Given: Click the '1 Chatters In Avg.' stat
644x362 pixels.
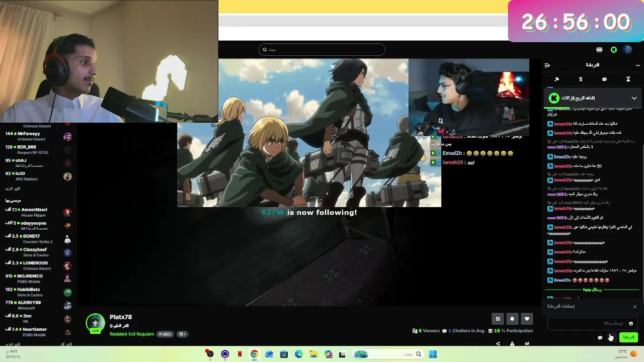Looking at the screenshot, I should pyautogui.click(x=463, y=331).
